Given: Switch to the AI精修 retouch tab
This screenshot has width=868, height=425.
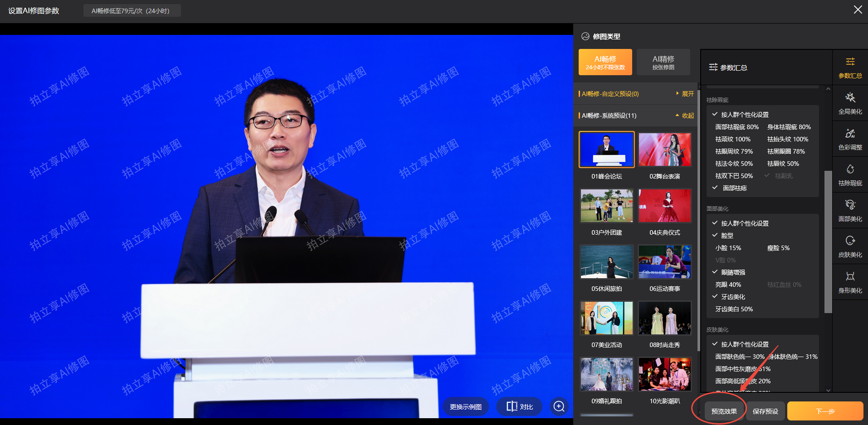Looking at the screenshot, I should click(x=663, y=62).
